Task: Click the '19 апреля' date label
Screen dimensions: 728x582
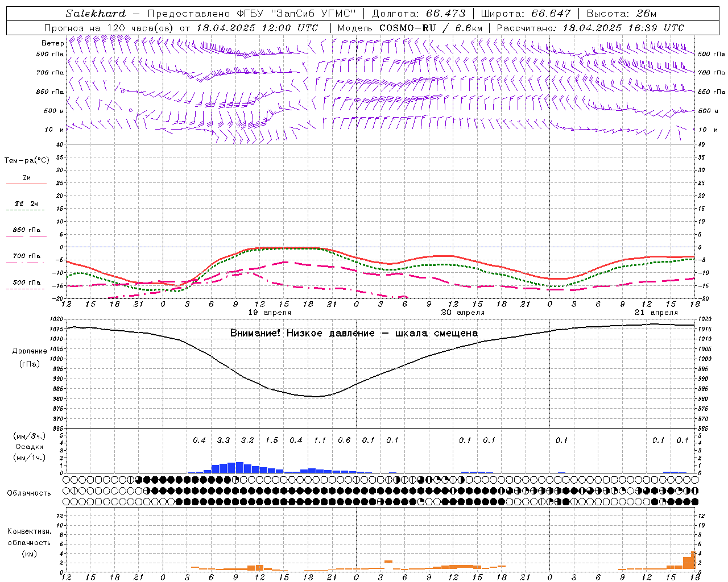Action: point(270,313)
